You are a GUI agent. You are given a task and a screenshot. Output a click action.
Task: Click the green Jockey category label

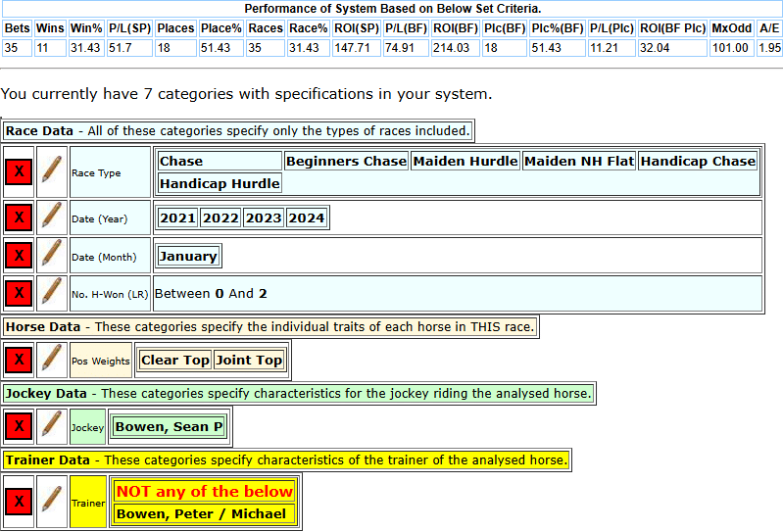87,428
